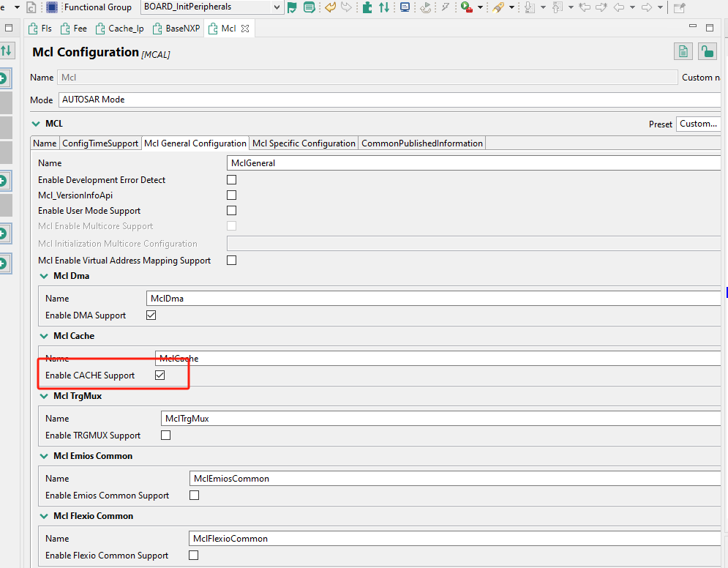The image size is (728, 568).
Task: Collapse the Mcl Flexio Common section
Action: [44, 515]
